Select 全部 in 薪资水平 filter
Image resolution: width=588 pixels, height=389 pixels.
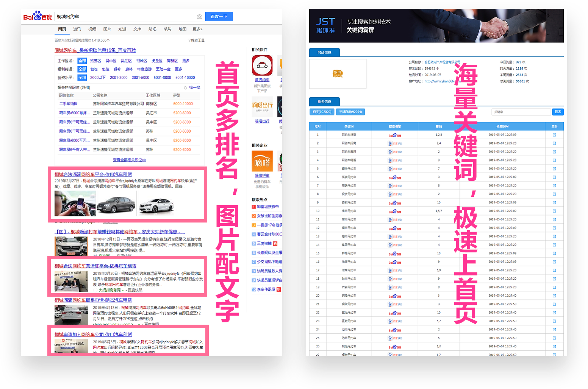(82, 78)
